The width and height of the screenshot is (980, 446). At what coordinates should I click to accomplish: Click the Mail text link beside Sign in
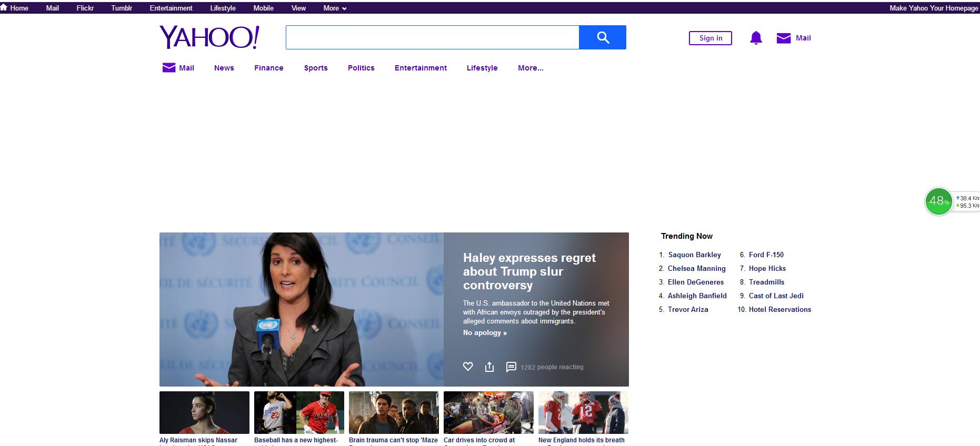point(803,38)
